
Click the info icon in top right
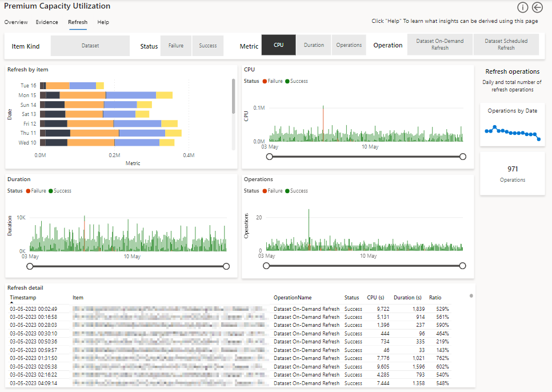click(522, 7)
